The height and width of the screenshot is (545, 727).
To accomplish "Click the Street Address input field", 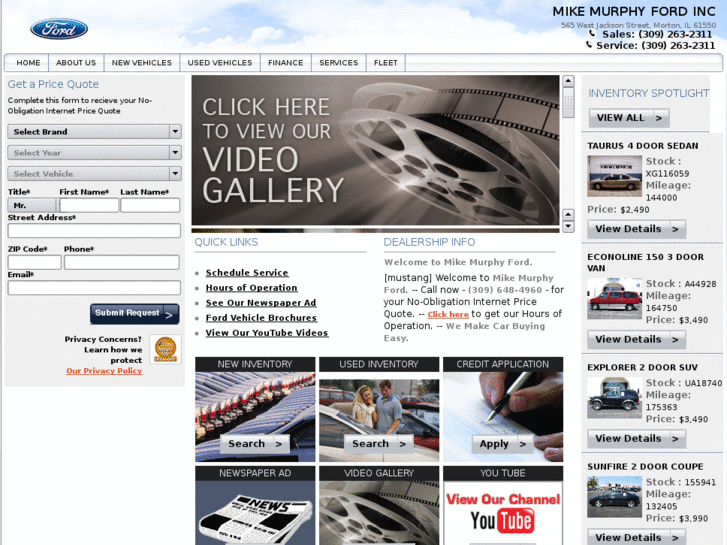I will (94, 231).
